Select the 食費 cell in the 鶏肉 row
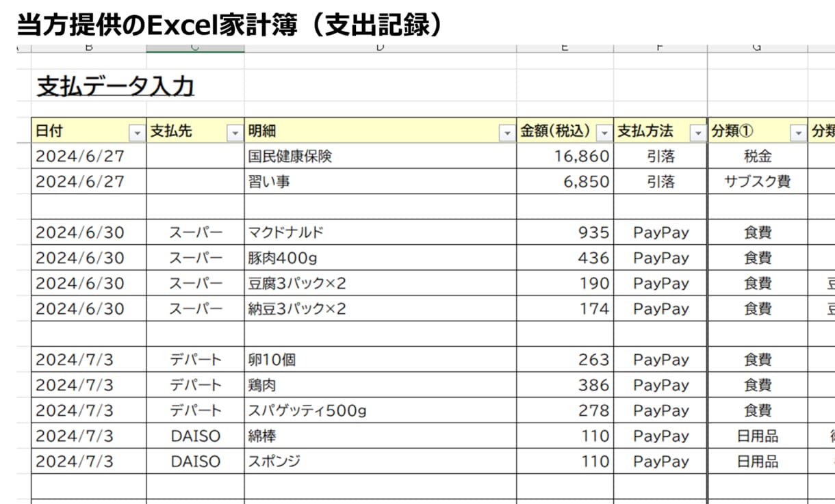This screenshot has height=504, width=835. pyautogui.click(x=758, y=385)
